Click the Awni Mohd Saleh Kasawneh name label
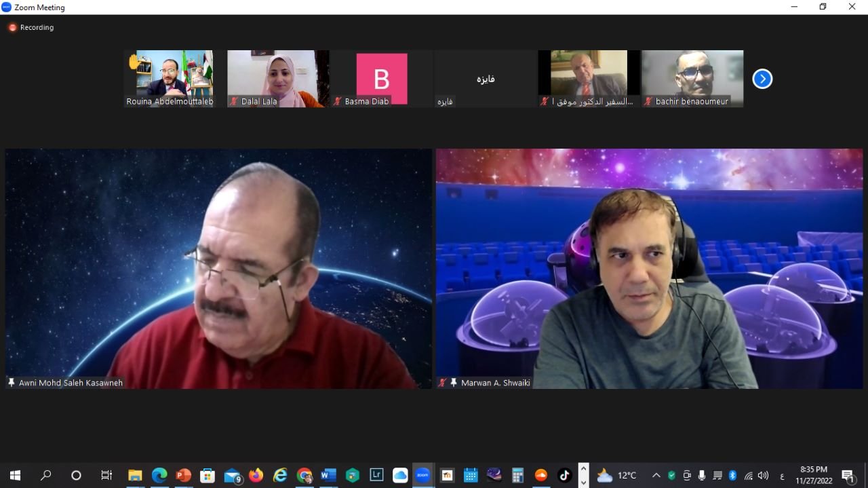The height and width of the screenshot is (488, 868). (71, 383)
